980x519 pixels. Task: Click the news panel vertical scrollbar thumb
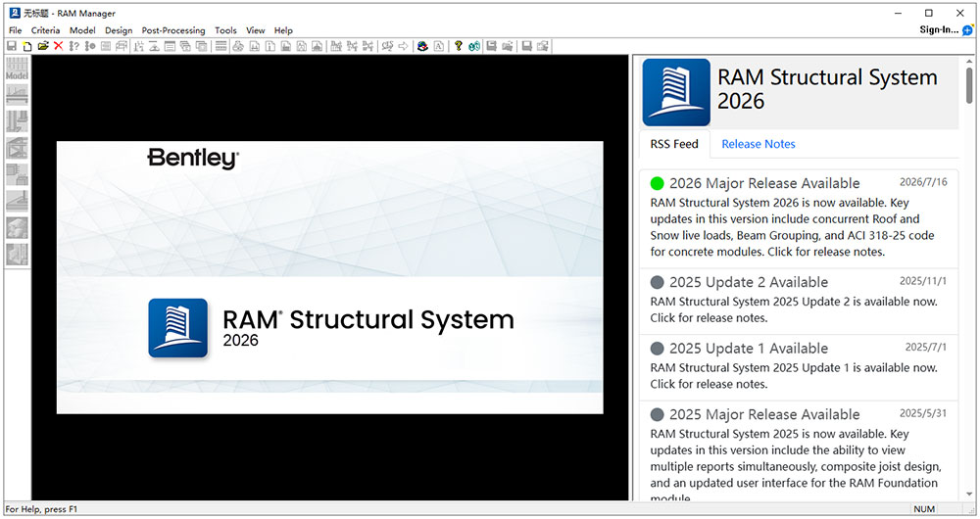[969, 85]
